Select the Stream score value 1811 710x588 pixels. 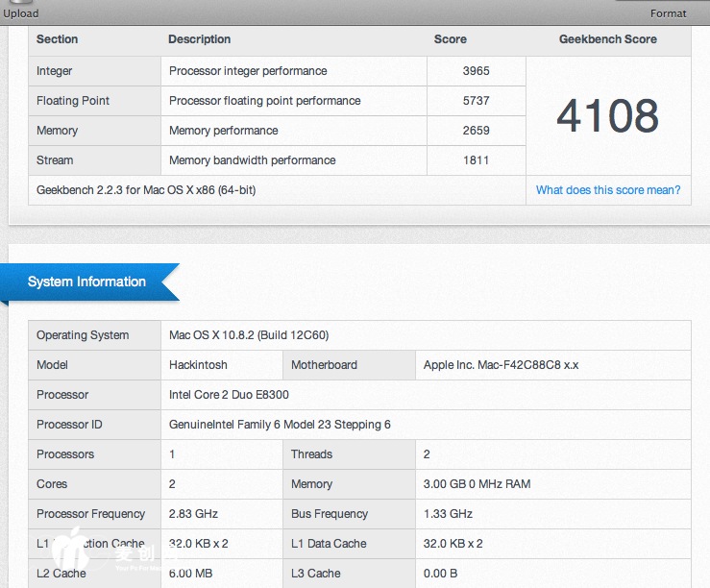tap(476, 160)
